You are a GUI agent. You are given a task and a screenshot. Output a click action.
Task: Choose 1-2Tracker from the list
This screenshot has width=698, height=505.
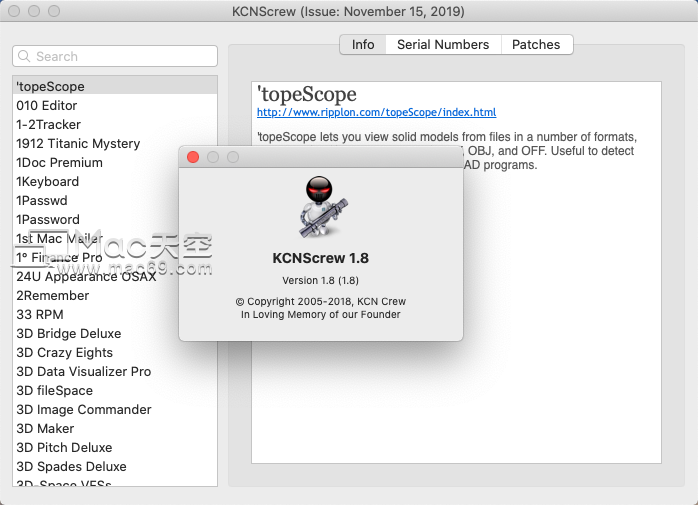click(x=115, y=125)
